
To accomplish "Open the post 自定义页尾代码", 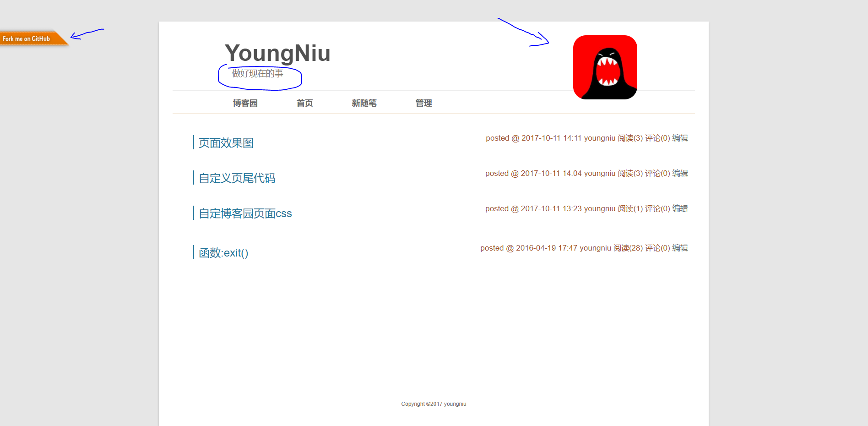I will (237, 178).
